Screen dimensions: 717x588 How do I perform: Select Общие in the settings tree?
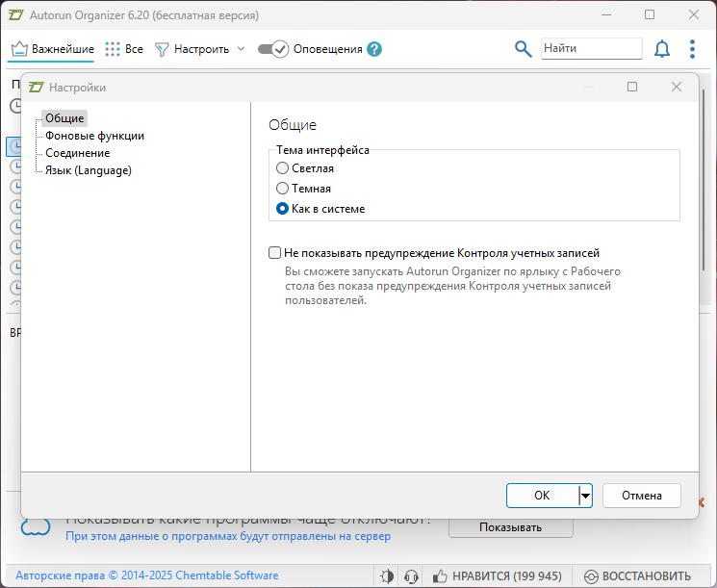(x=64, y=118)
